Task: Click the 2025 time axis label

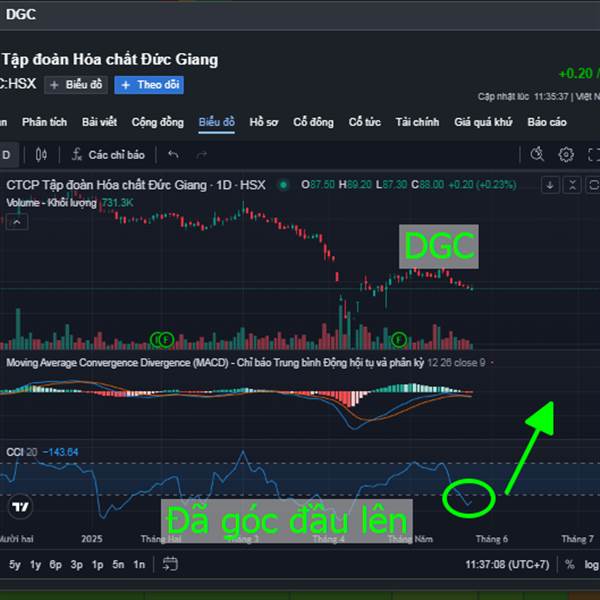Action: tap(92, 539)
